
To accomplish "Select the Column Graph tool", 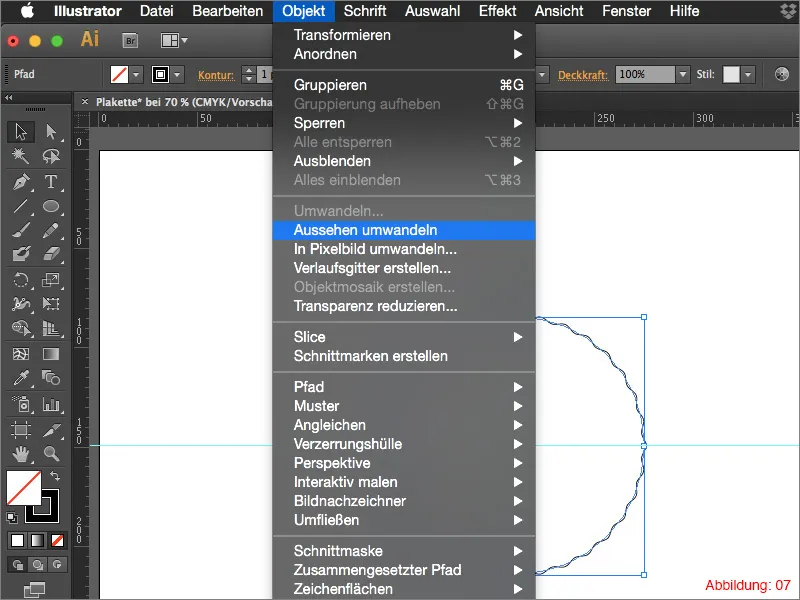I will [x=51, y=404].
